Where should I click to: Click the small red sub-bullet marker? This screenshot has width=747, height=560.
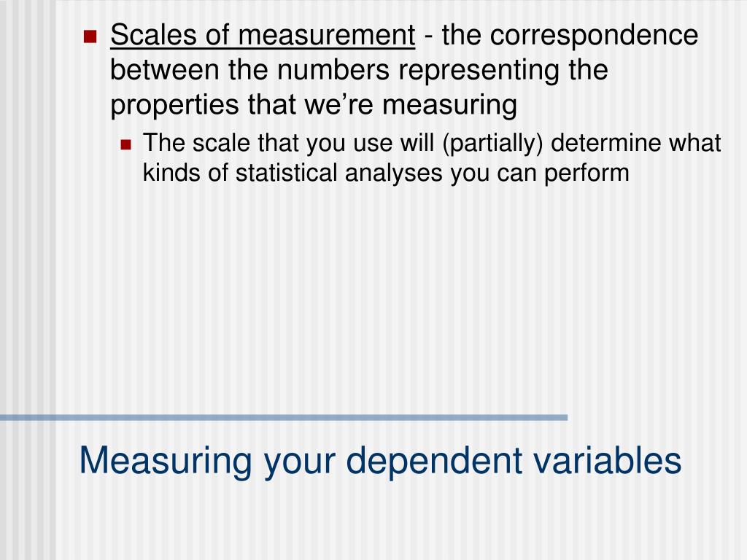click(x=125, y=144)
